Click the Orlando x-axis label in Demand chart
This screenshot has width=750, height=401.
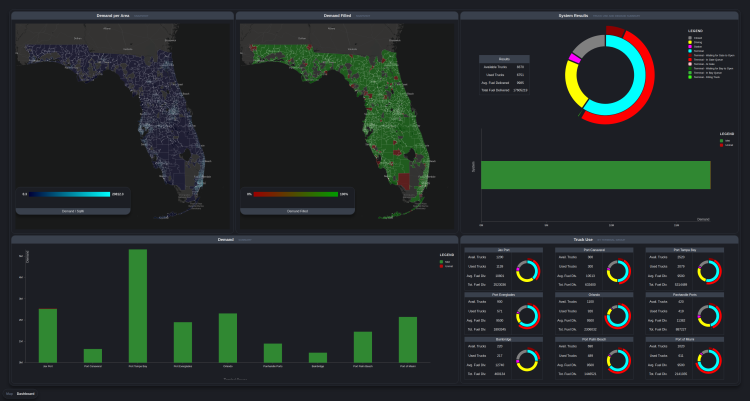[228, 366]
